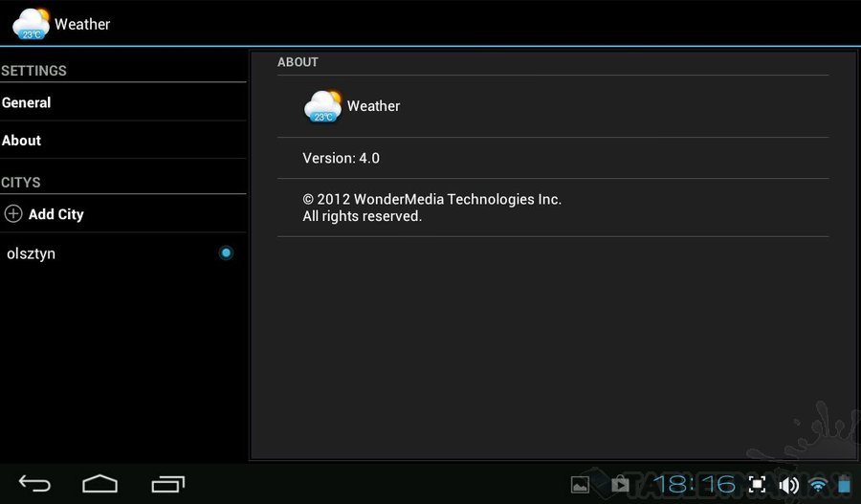This screenshot has height=504, width=861.
Task: Tap the Wi-Fi signal icon
Action: tap(818, 485)
